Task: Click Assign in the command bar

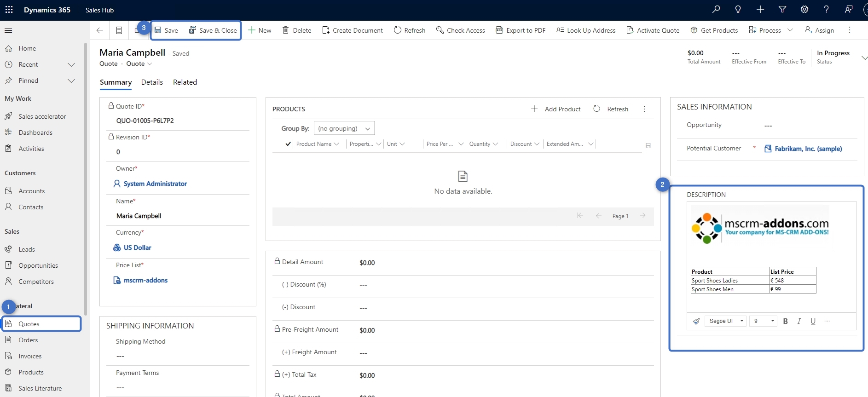Action: coord(819,30)
